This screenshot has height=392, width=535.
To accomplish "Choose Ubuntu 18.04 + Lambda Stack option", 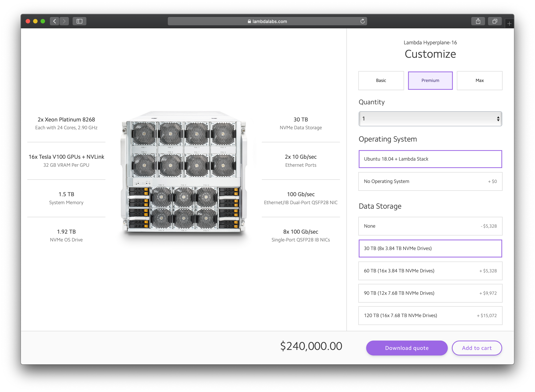I will point(430,159).
